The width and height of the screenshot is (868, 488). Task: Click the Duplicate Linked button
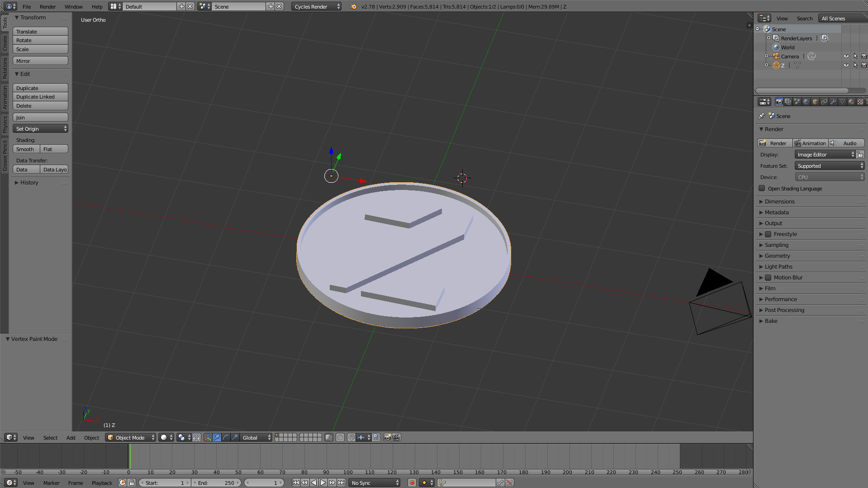point(40,97)
